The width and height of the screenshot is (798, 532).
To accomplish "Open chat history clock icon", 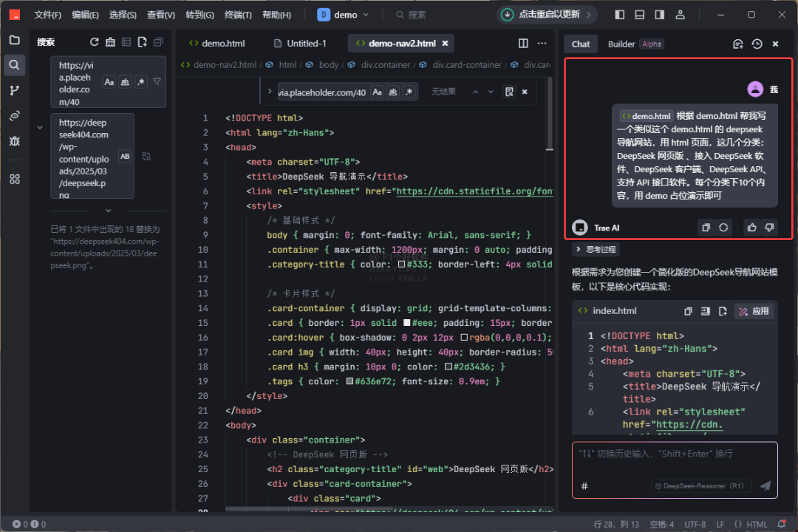I will [x=757, y=44].
